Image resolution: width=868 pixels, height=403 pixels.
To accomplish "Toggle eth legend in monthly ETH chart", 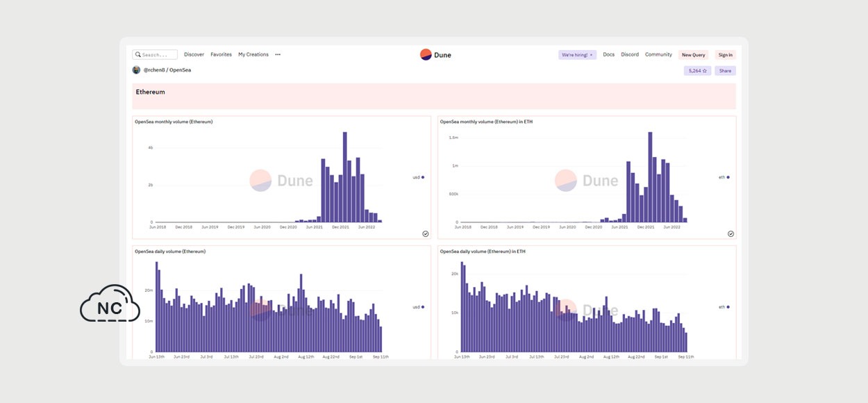I will pyautogui.click(x=724, y=177).
